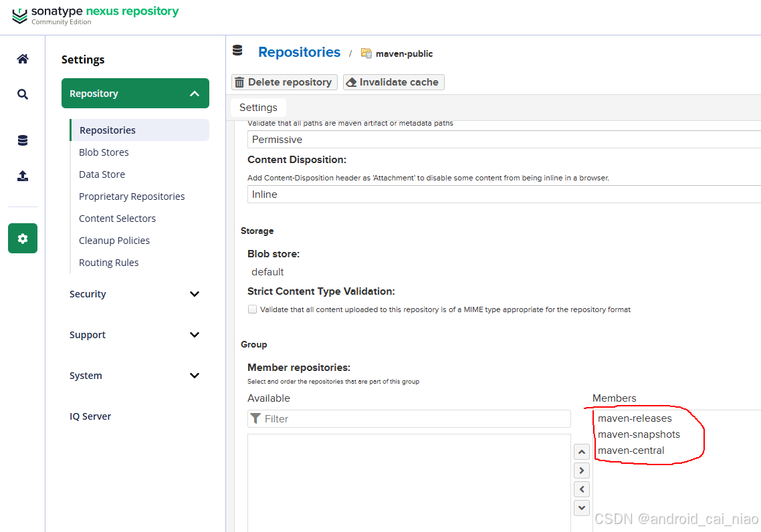The height and width of the screenshot is (532, 761).
Task: Click the Repositories header database icon
Action: [237, 50]
